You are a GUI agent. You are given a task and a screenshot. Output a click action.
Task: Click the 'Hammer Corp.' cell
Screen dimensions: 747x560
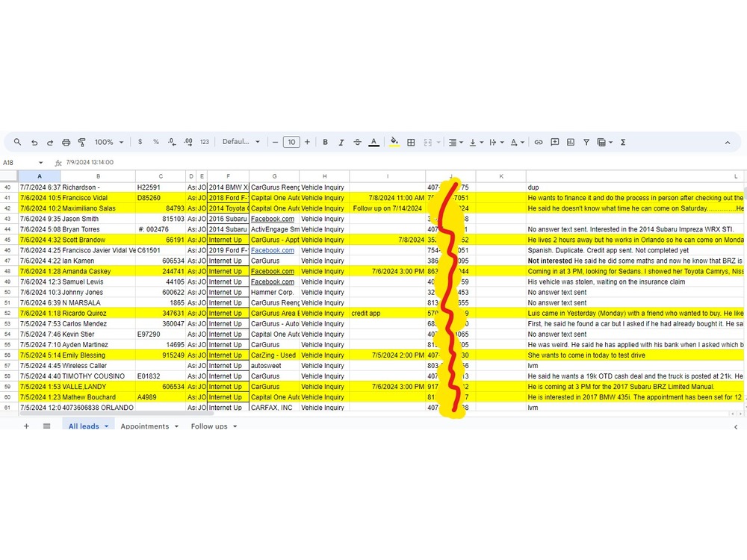[274, 293]
